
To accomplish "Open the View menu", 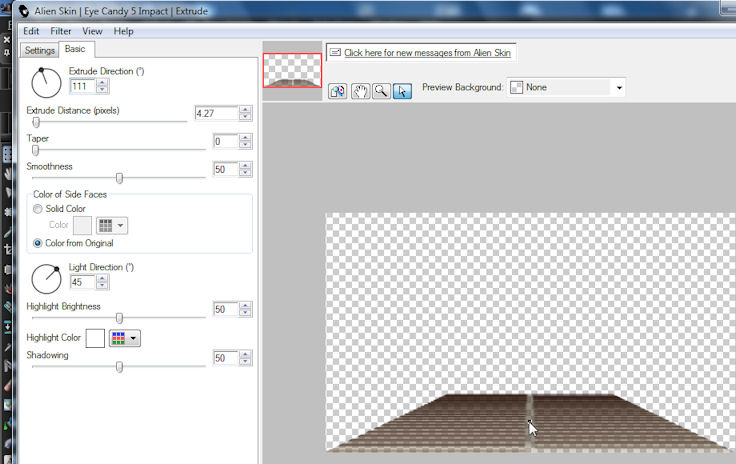I will click(x=92, y=31).
